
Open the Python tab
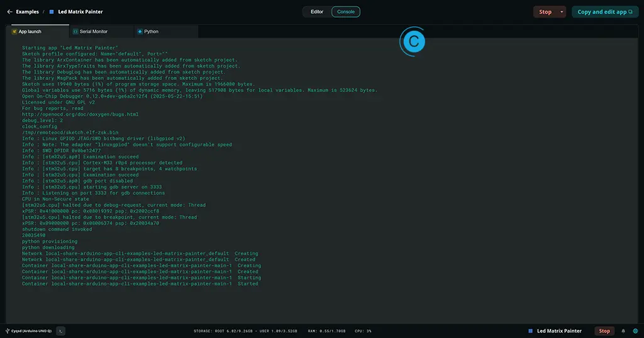click(166, 31)
